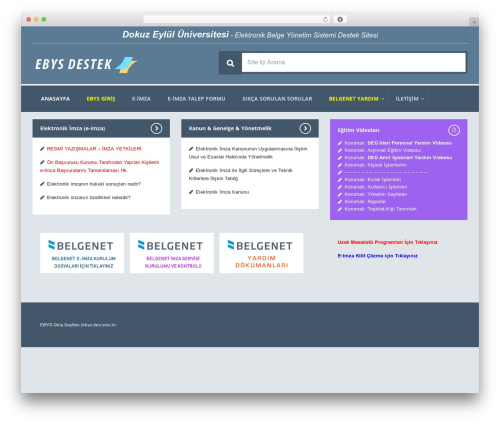The height and width of the screenshot is (423, 500).
Task: Open the EBYS GİRİŞ menu item
Action: coord(101,99)
